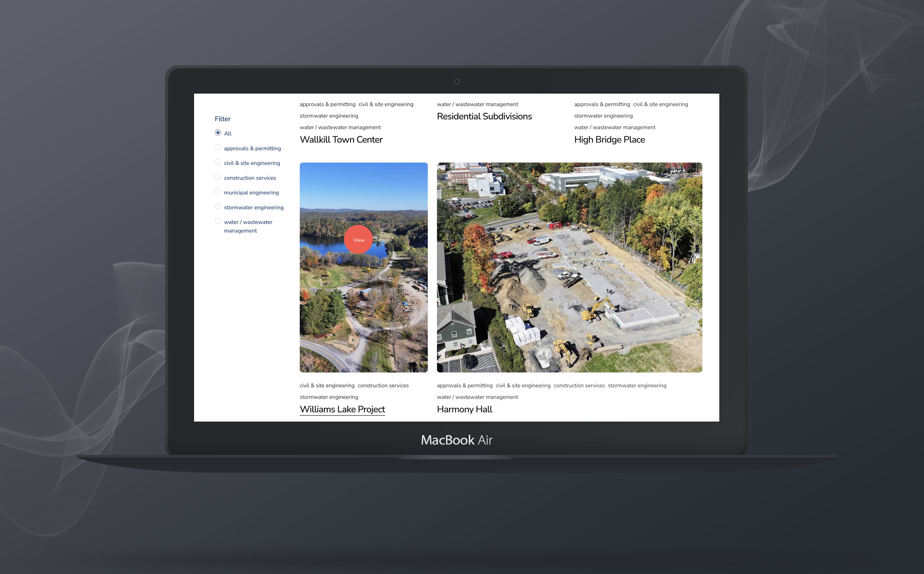Click 'construction services' tag above Williams Lake Project
924x574 pixels.
[383, 386]
